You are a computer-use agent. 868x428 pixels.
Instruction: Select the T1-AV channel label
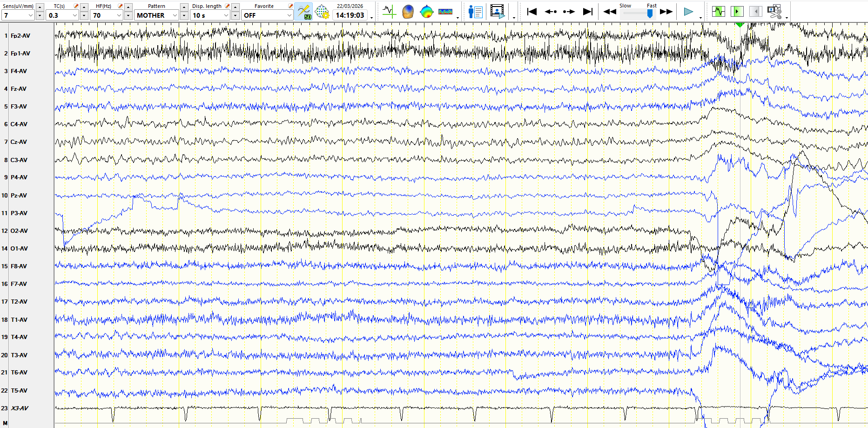tap(19, 320)
